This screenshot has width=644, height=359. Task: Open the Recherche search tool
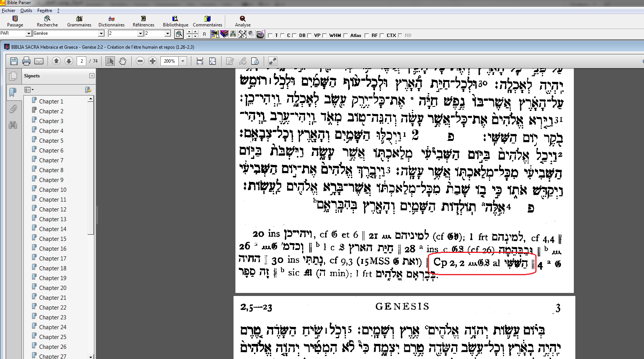tap(47, 21)
